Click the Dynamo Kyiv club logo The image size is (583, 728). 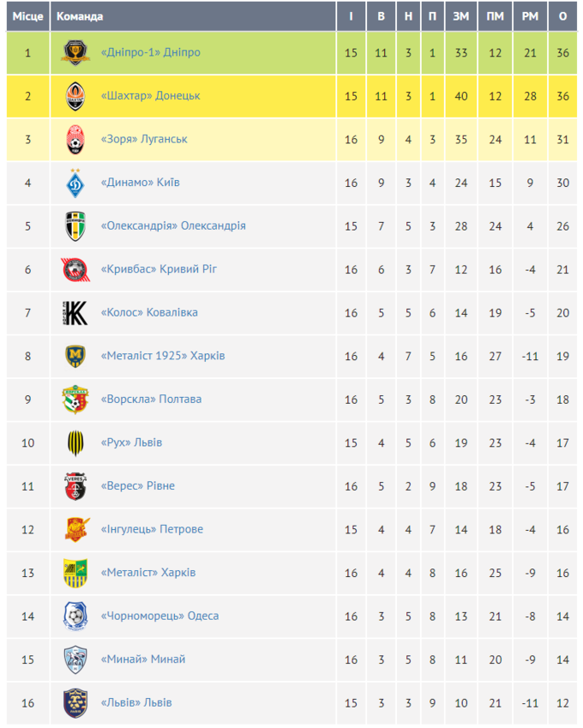tap(75, 183)
